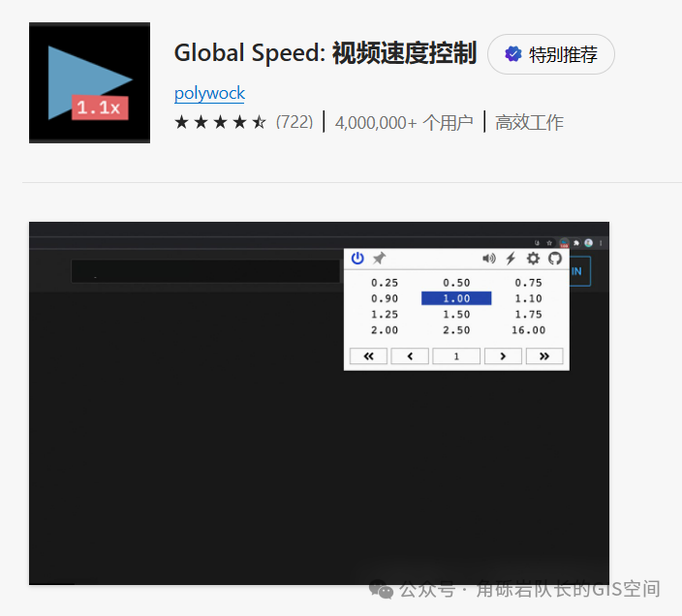Select speed preset 0.25
This screenshot has height=616, width=682.
(x=385, y=283)
